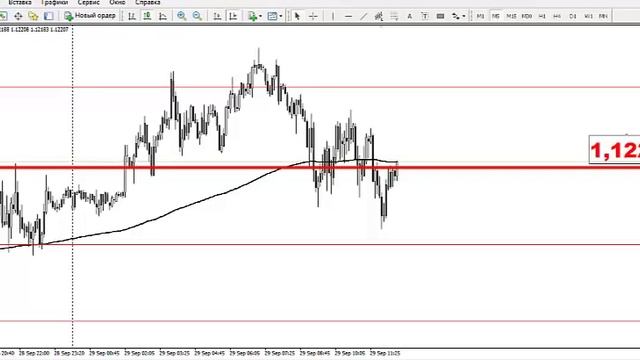This screenshot has height=360, width=640.
Task: Toggle chart shift from right edge
Action: pyautogui.click(x=233, y=16)
